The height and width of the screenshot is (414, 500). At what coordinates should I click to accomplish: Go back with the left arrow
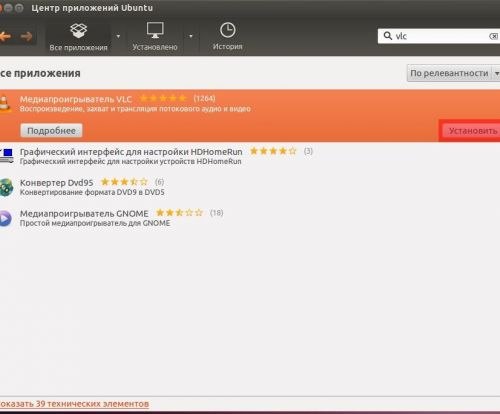(x=5, y=36)
